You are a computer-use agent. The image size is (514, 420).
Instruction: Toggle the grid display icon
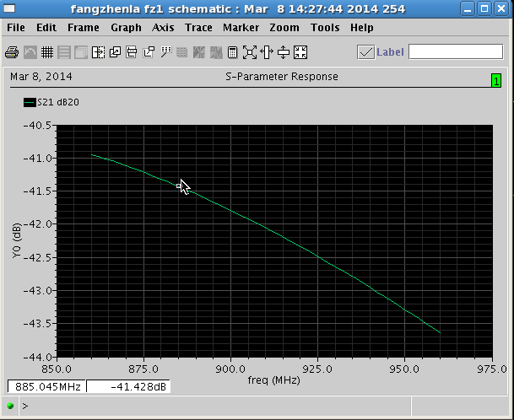coord(47,52)
